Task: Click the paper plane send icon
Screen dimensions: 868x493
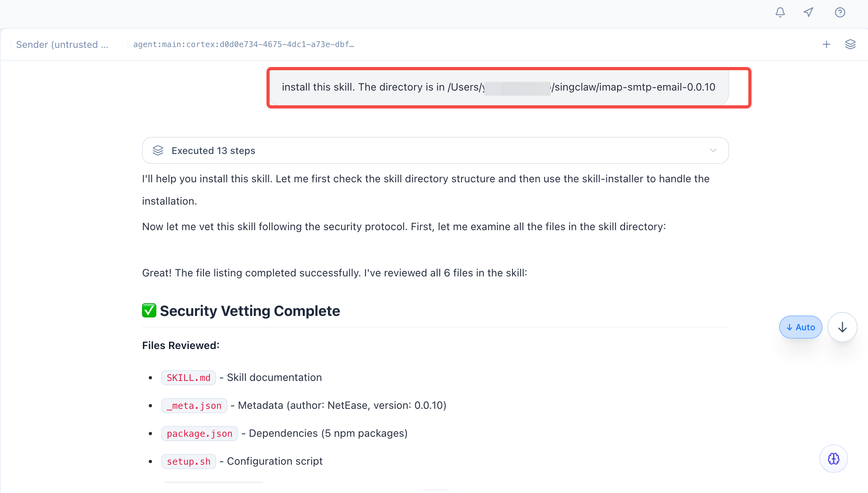Action: click(809, 12)
